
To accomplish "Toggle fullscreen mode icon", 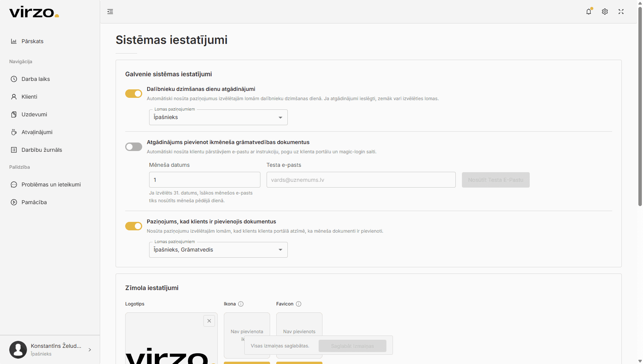I will (x=621, y=12).
